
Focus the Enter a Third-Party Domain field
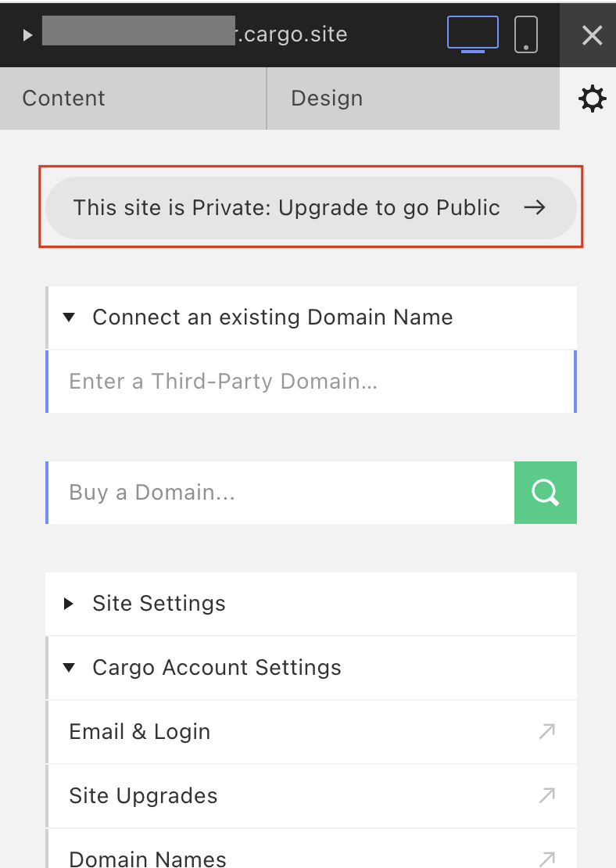311,382
